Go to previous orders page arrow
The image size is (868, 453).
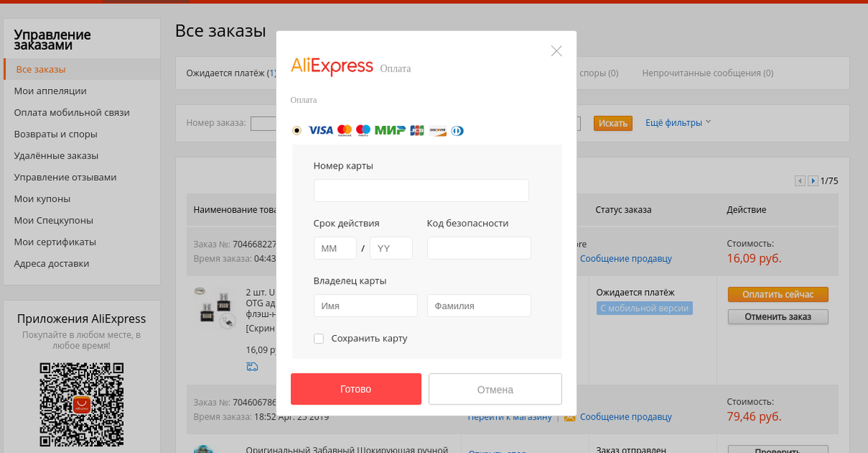click(800, 181)
